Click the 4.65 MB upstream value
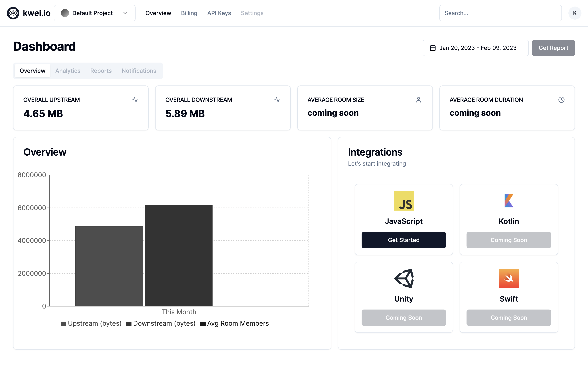Viewport: 588px width, 368px height. pos(43,114)
